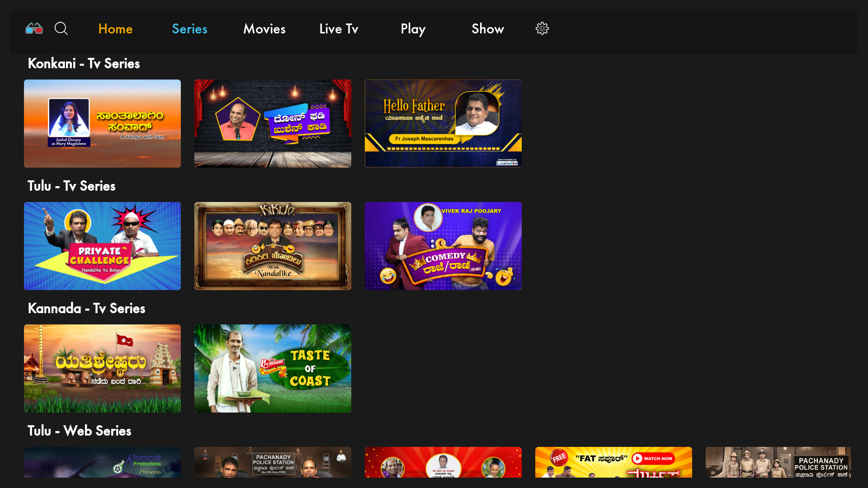Click the 3D glasses logo icon
868x488 pixels.
tap(34, 28)
